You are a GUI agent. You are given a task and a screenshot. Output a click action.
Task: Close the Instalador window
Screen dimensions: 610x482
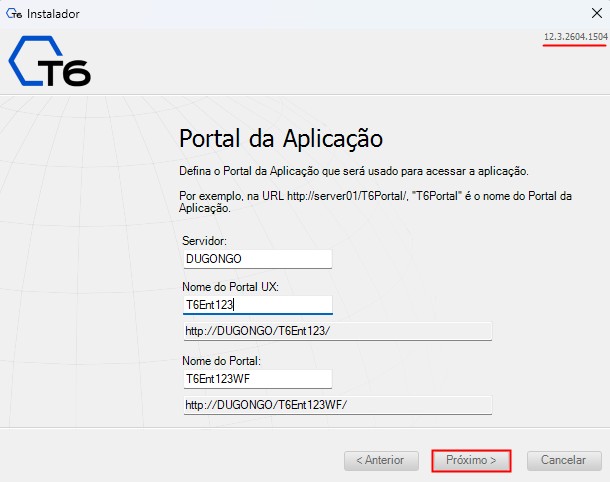pyautogui.click(x=596, y=13)
